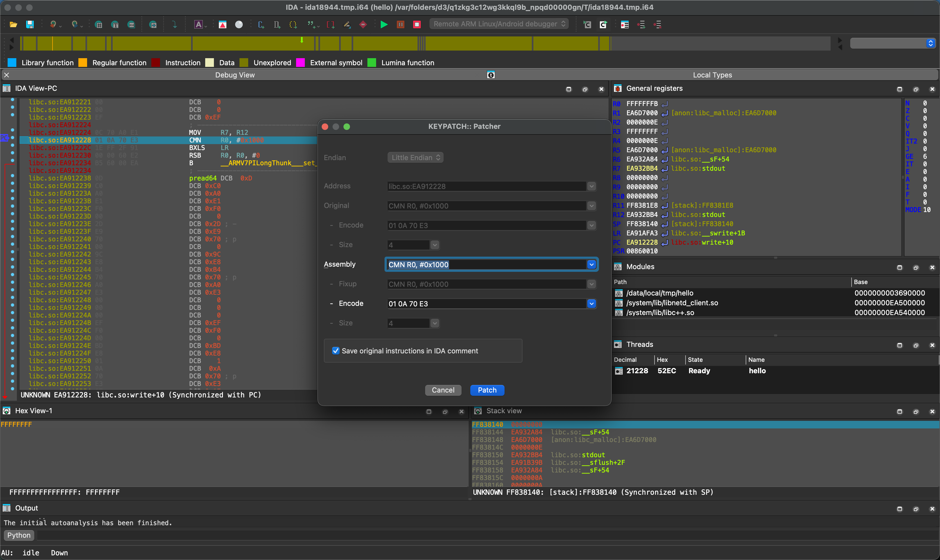Viewport: 940px width, 560px height.
Task: Open Remote ARM Linux/Android debugger selector
Action: click(499, 24)
